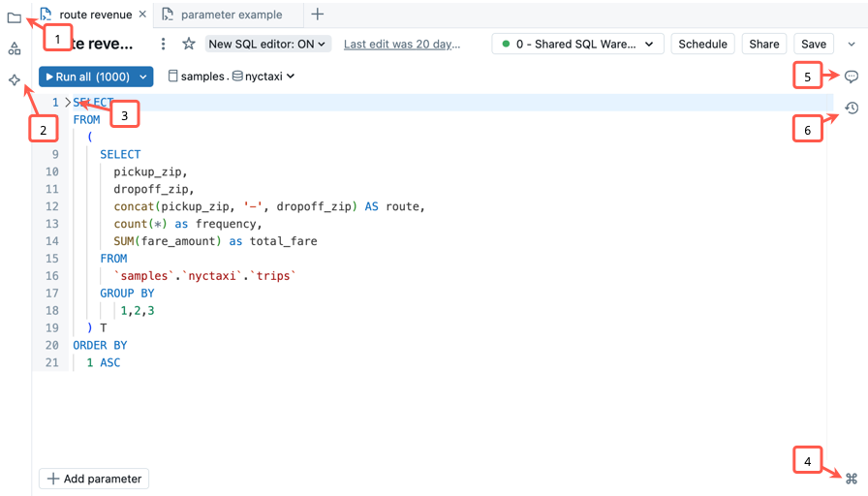Open the version history clock icon
The image size is (868, 496).
(852, 108)
